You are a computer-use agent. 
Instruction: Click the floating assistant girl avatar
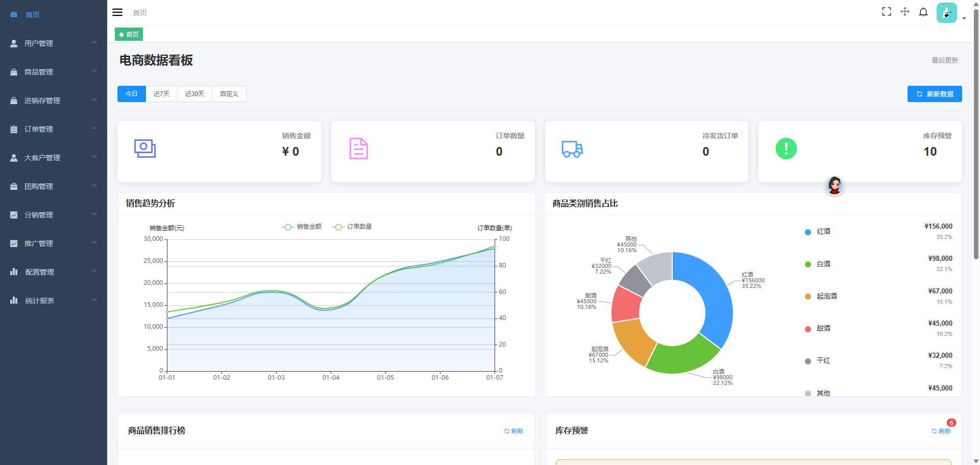click(835, 185)
